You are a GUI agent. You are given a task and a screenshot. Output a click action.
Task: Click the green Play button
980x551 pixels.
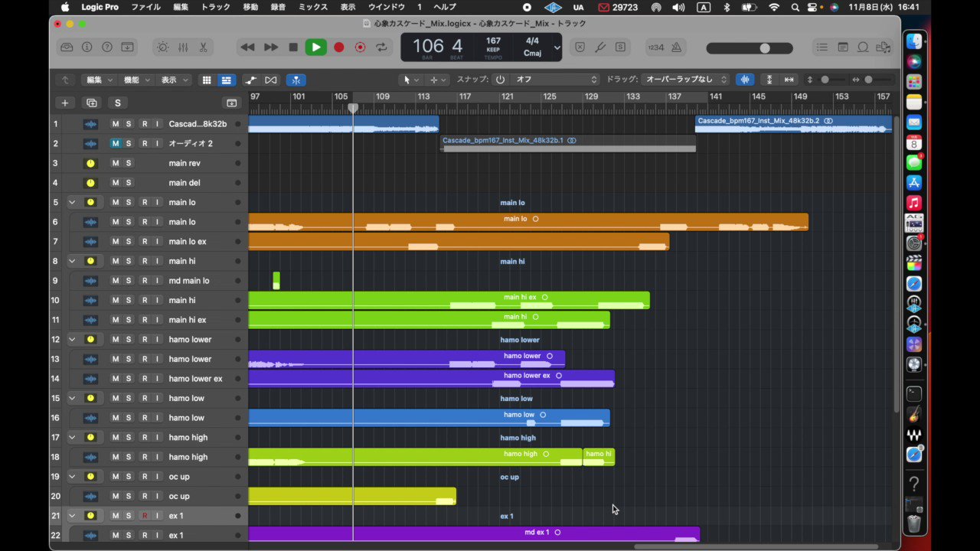(315, 47)
